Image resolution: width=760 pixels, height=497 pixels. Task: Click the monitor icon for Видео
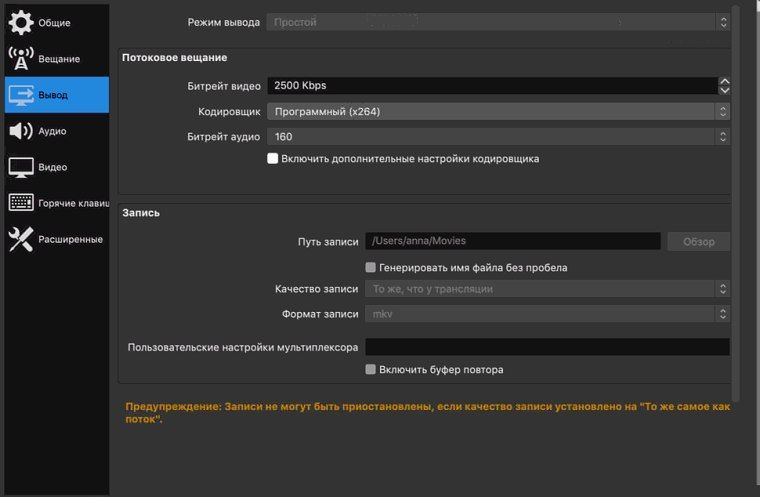pyautogui.click(x=21, y=167)
